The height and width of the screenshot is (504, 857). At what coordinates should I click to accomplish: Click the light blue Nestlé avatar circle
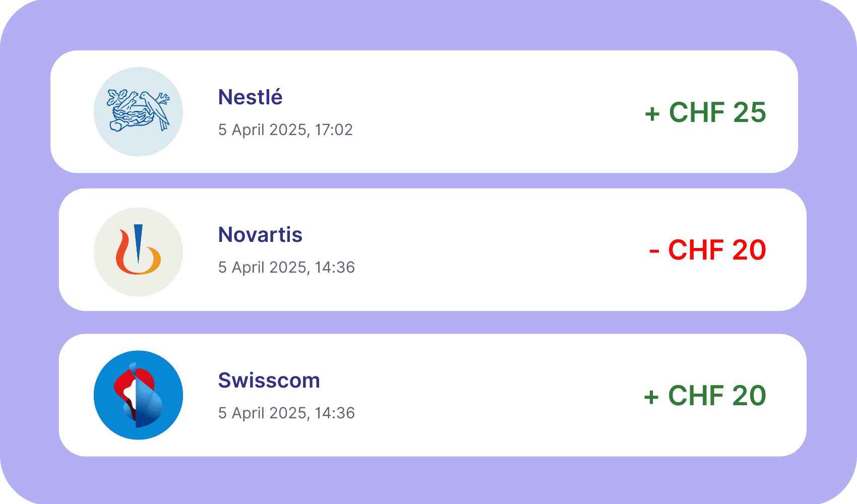pyautogui.click(x=138, y=111)
